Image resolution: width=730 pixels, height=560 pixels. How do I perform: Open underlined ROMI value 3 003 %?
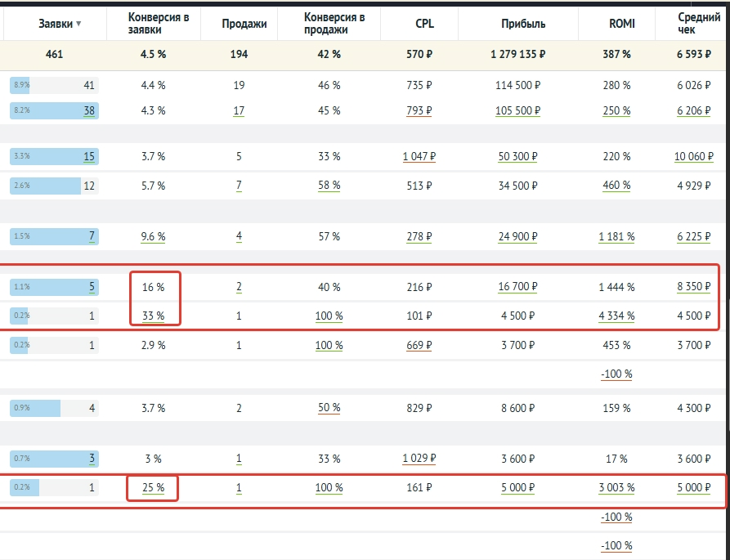[616, 488]
